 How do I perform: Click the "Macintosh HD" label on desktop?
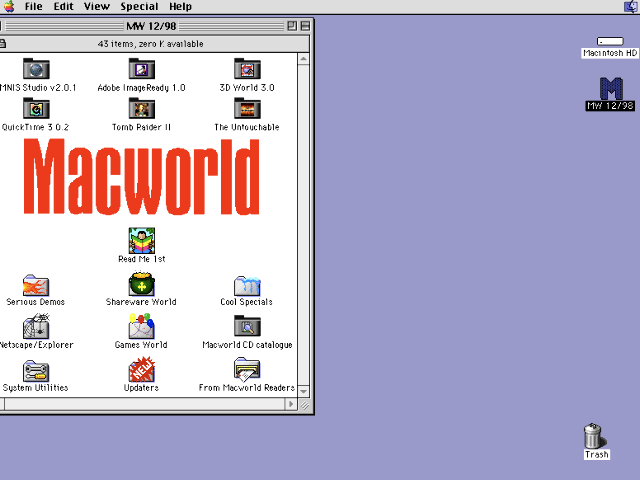point(610,53)
